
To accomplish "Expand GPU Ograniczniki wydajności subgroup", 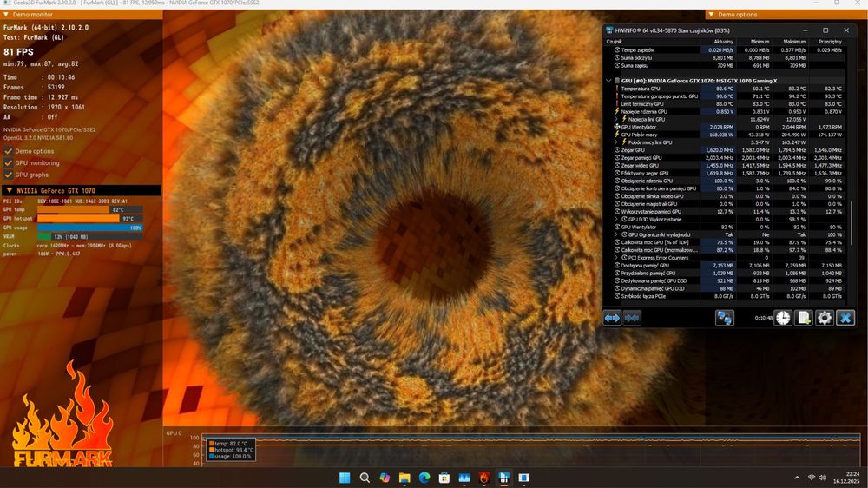I will [616, 234].
